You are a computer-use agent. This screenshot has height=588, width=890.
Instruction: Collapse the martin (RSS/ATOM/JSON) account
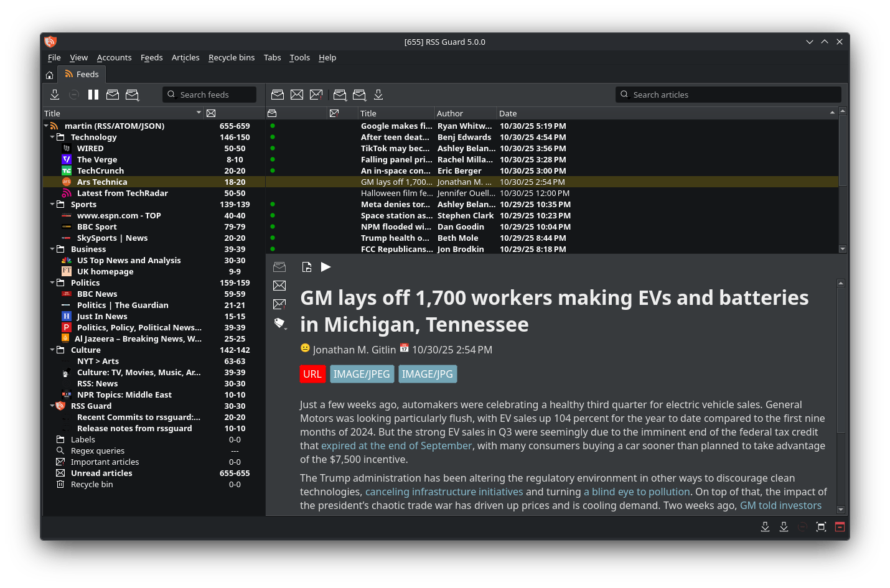tap(46, 126)
